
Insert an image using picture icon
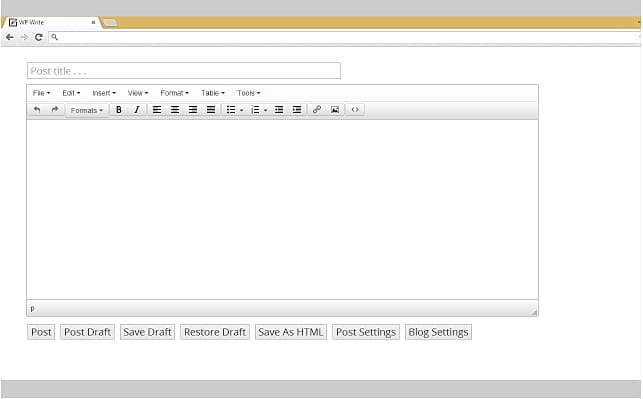(x=335, y=110)
